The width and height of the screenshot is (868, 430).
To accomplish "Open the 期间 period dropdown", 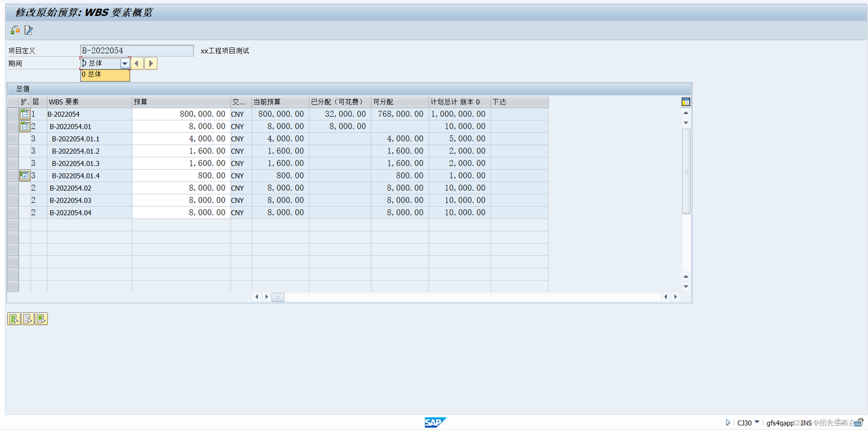I will 125,63.
